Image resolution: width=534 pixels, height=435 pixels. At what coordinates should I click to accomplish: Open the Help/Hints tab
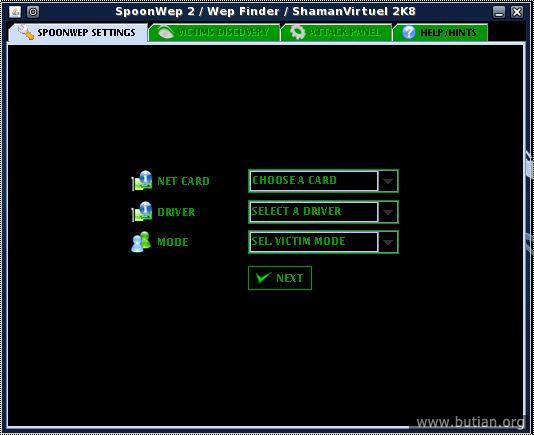[440, 33]
